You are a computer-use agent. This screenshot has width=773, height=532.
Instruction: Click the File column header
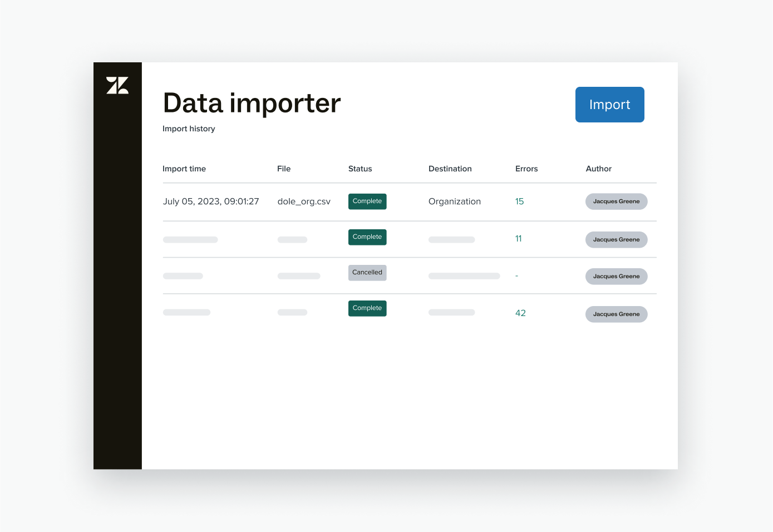(x=284, y=169)
